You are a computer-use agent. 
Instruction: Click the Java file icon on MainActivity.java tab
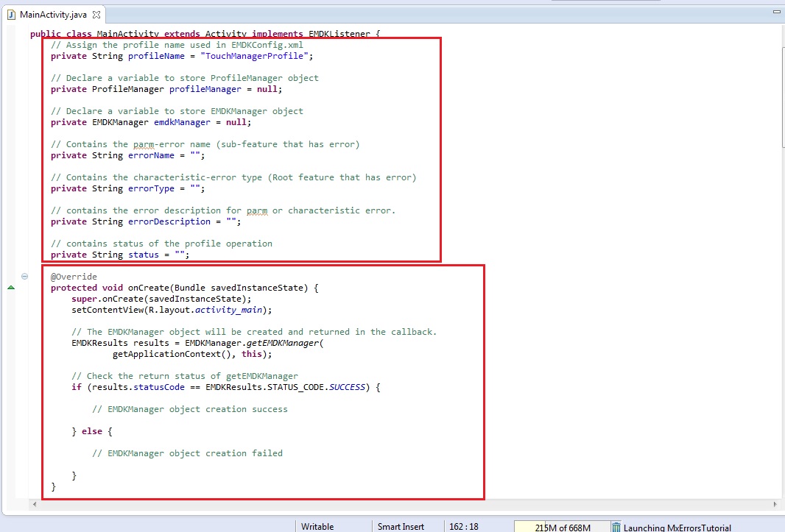point(11,14)
